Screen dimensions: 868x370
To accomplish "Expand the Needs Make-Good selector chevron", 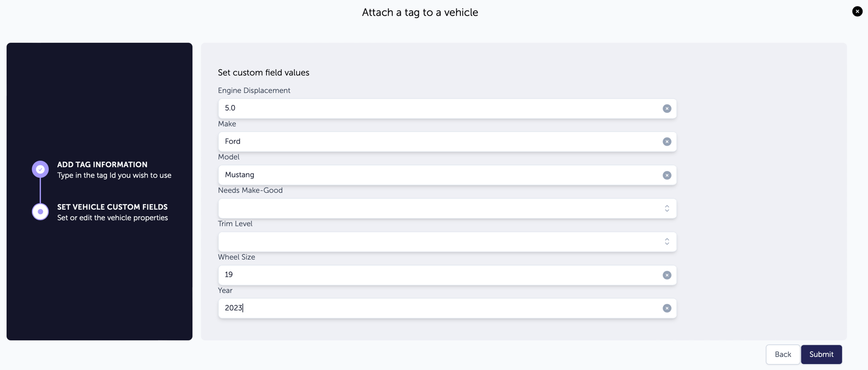I will (667, 208).
